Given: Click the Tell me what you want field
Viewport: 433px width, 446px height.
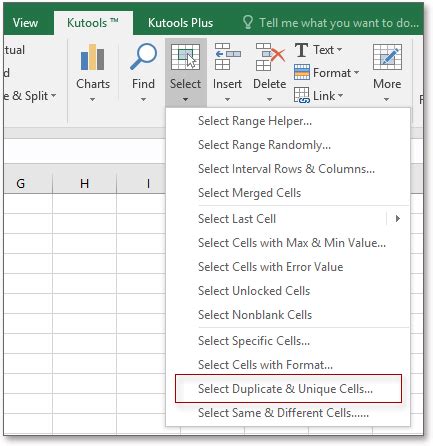Looking at the screenshot, I should tap(339, 23).
